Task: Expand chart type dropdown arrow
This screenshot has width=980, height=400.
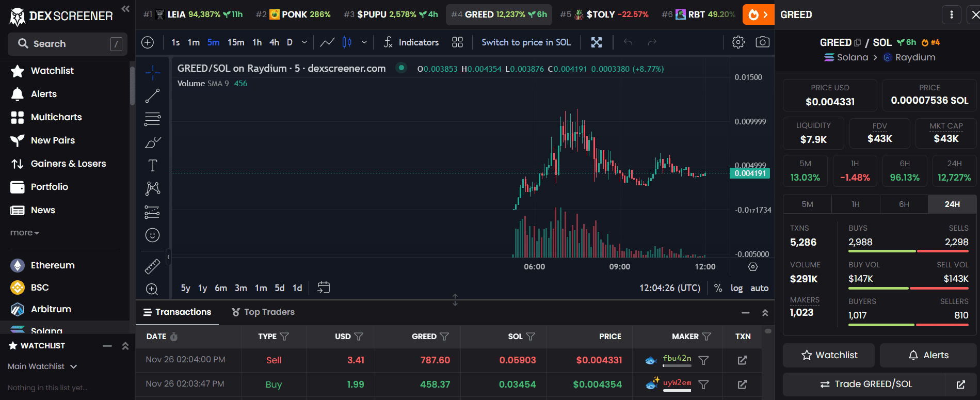Action: tap(364, 42)
